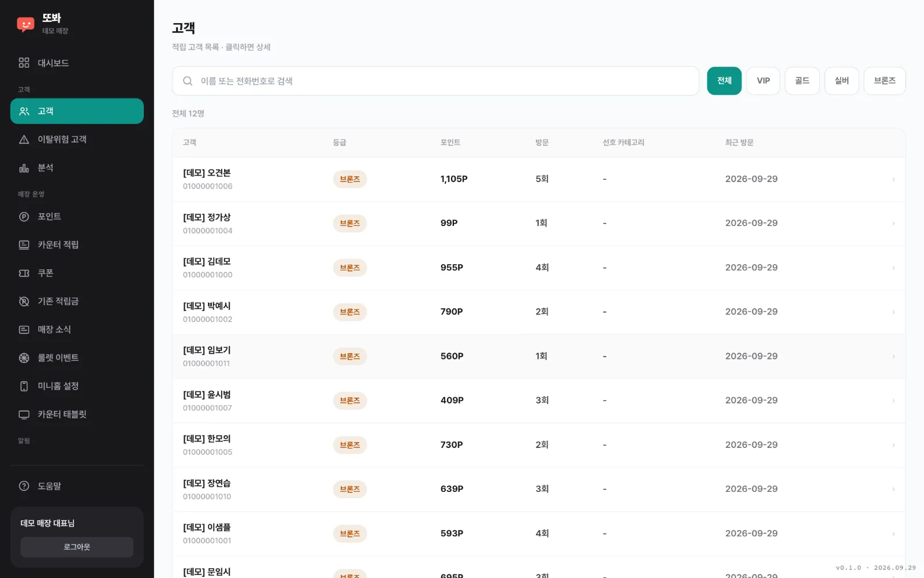Click the 포인트 circled P icon
The image size is (924, 578).
click(24, 217)
